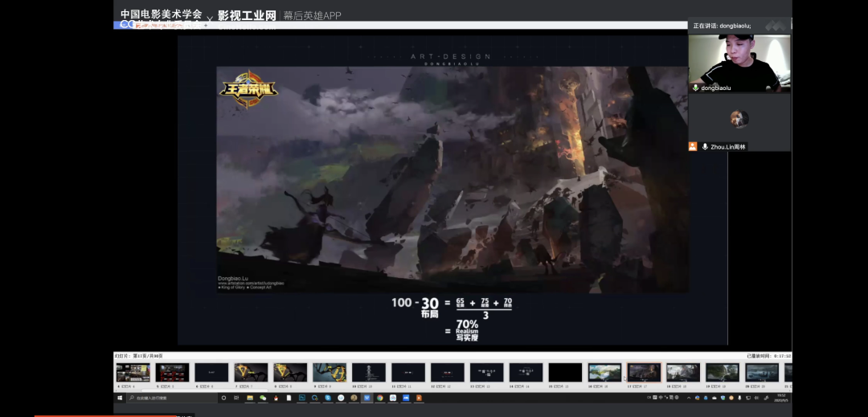Viewport: 868px width, 417px height.
Task: Select the black slide thumbnail 15
Action: coord(565,373)
